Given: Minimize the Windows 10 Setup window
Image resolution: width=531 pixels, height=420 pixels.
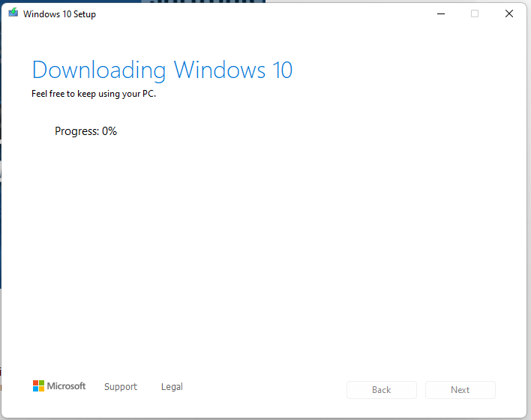Looking at the screenshot, I should click(x=441, y=14).
